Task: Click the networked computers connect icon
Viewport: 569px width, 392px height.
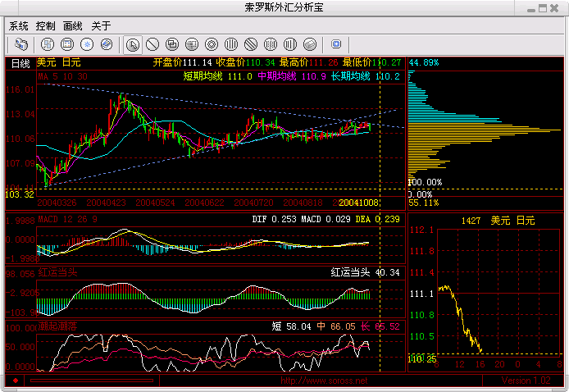Action: click(21, 44)
